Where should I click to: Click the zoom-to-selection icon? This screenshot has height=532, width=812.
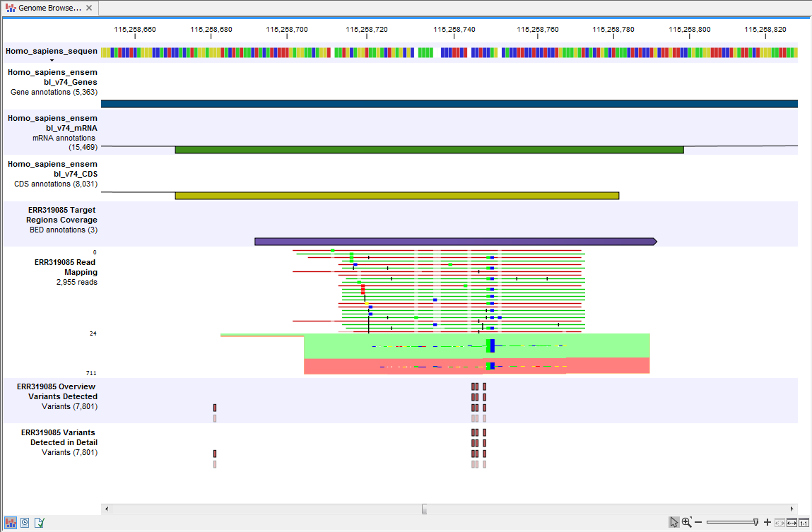779,522
